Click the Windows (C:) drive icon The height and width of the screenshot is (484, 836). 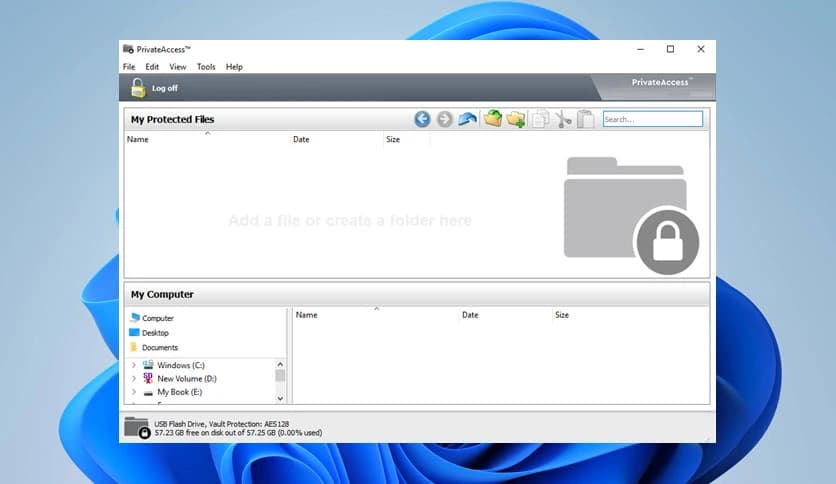[148, 365]
